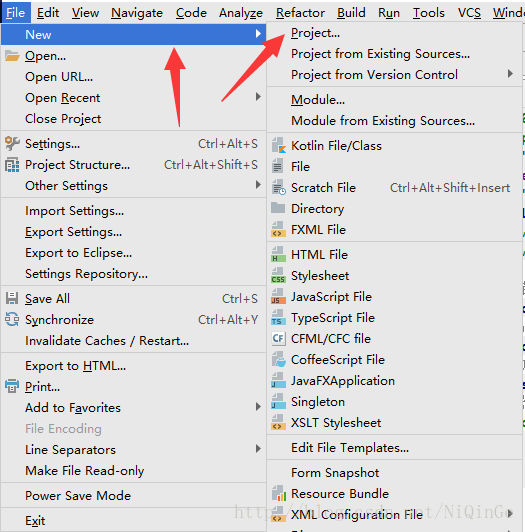This screenshot has width=525, height=532.
Task: Open Edit File Templates...
Action: click(x=350, y=448)
